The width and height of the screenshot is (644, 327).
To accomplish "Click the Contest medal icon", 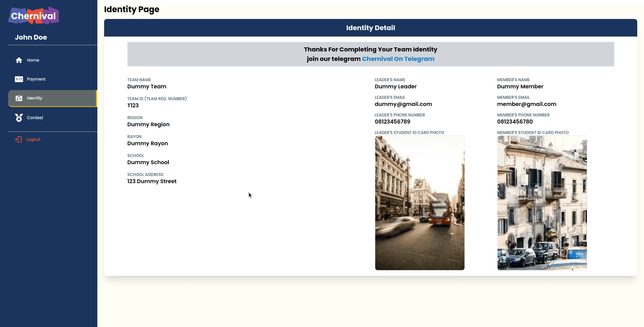I will click(19, 117).
